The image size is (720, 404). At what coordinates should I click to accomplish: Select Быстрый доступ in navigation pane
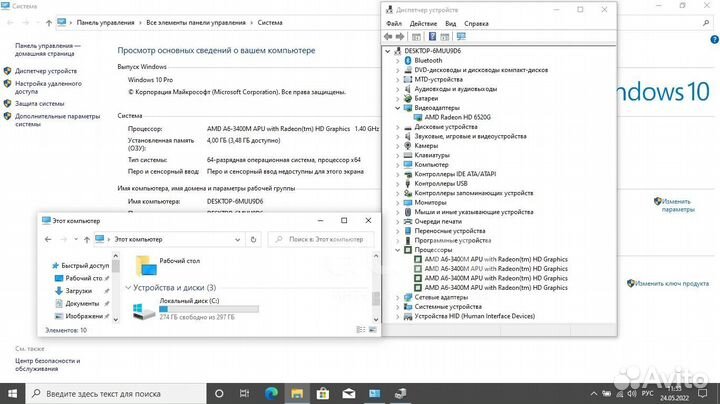(85, 265)
